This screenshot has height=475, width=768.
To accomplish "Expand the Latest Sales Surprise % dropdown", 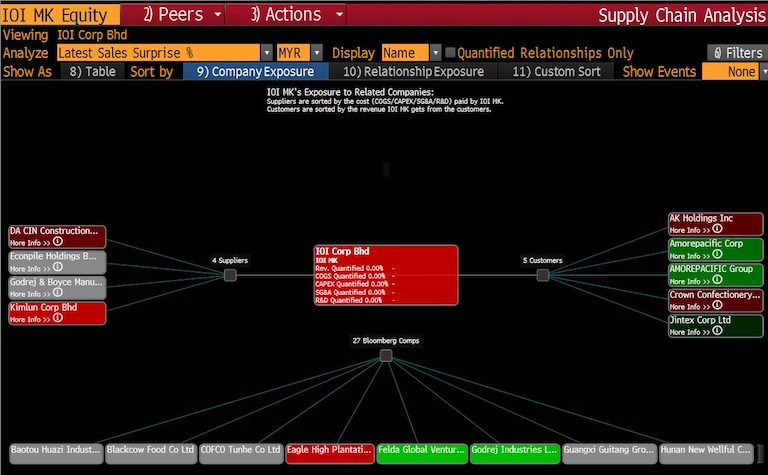I will [266, 52].
